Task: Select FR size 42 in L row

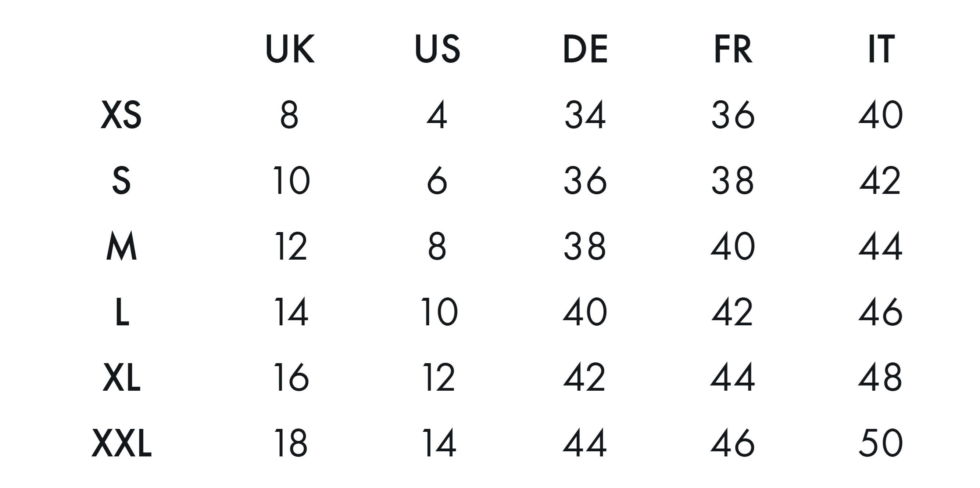Action: (x=732, y=312)
